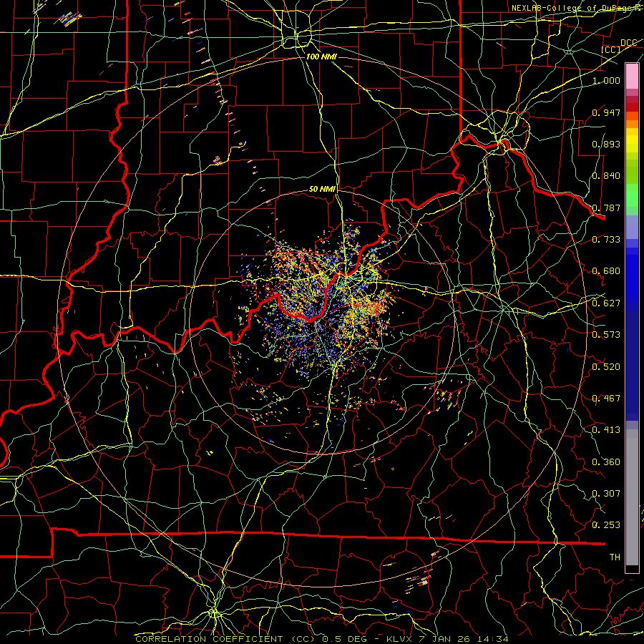
Task: Click the 0.360 scale value
Action: click(606, 462)
